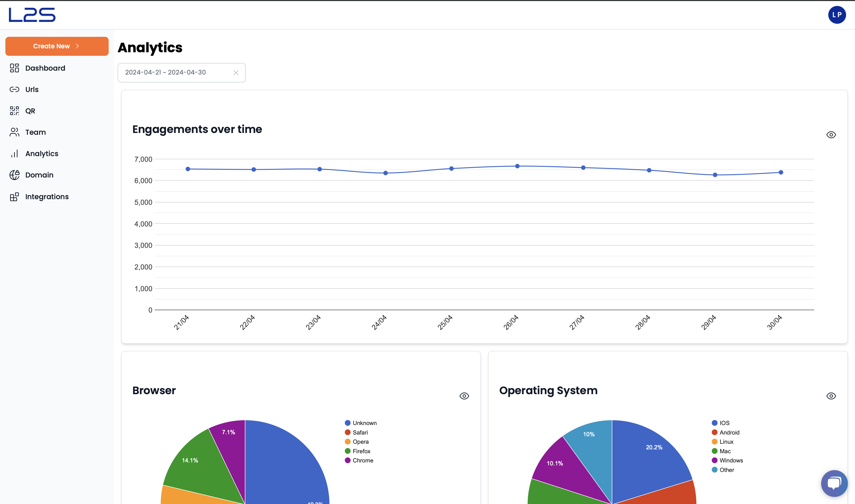Screen dimensions: 855x504
Task: Toggle the Android legend swatch
Action: coord(714,432)
